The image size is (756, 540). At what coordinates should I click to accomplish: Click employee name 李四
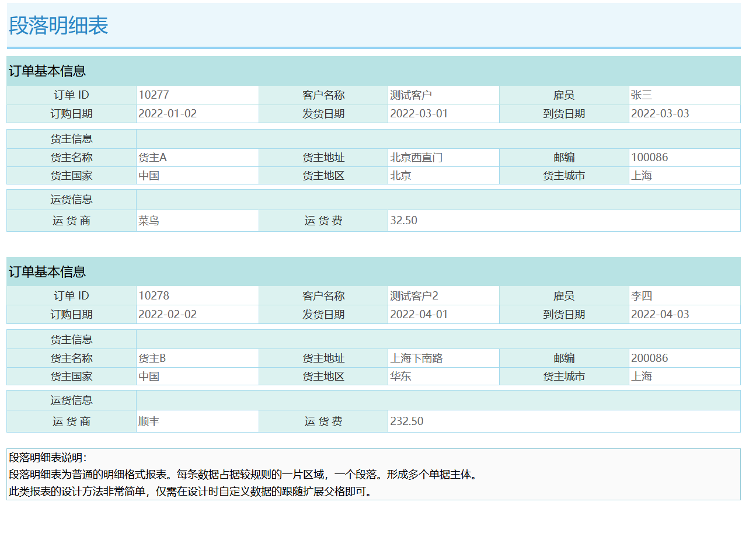click(642, 295)
